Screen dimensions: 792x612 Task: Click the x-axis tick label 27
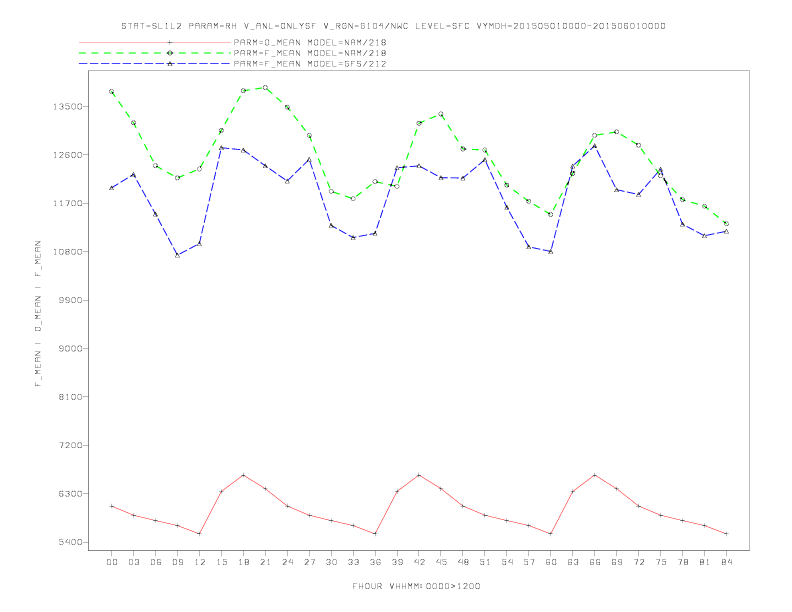tap(309, 562)
